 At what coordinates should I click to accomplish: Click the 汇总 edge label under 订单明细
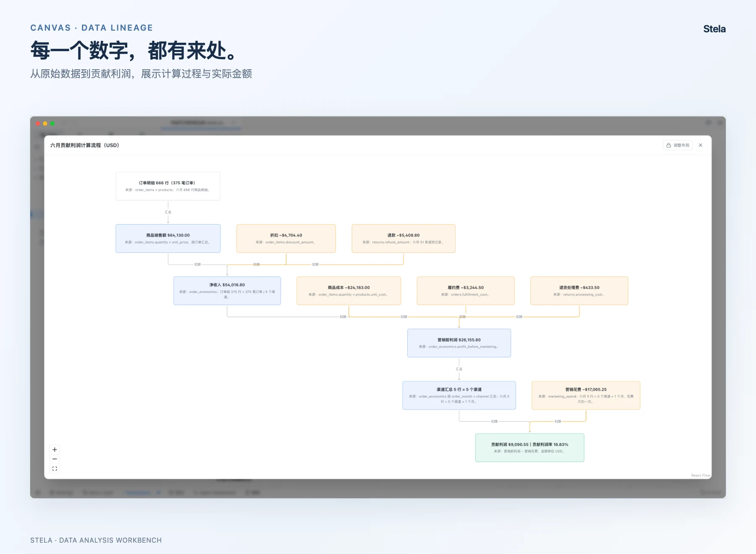click(x=168, y=212)
